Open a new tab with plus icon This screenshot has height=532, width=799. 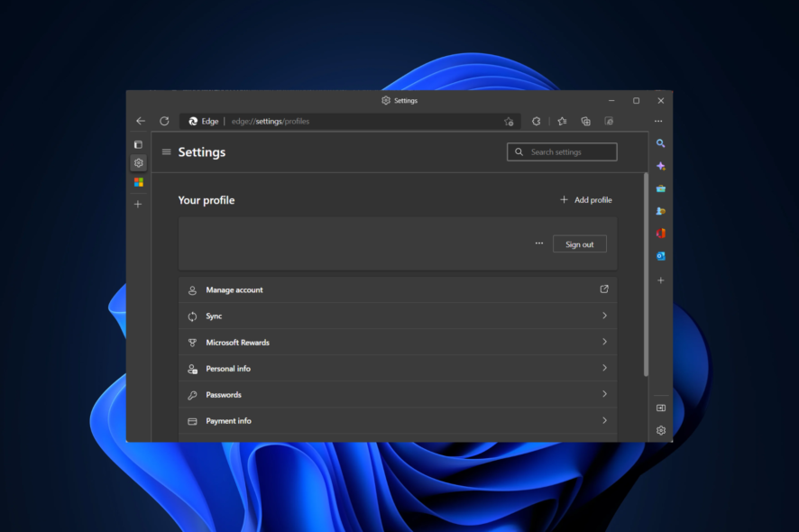click(x=138, y=205)
